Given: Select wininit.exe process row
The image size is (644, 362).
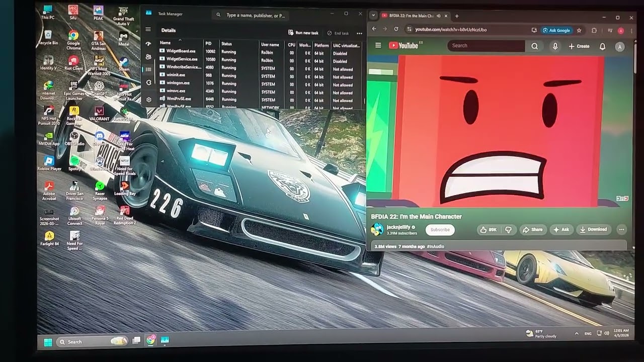Looking at the screenshot, I should coord(260,75).
